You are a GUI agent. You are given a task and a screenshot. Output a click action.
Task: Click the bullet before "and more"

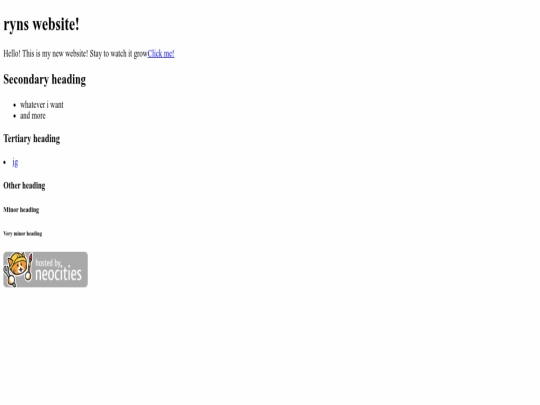[14, 116]
